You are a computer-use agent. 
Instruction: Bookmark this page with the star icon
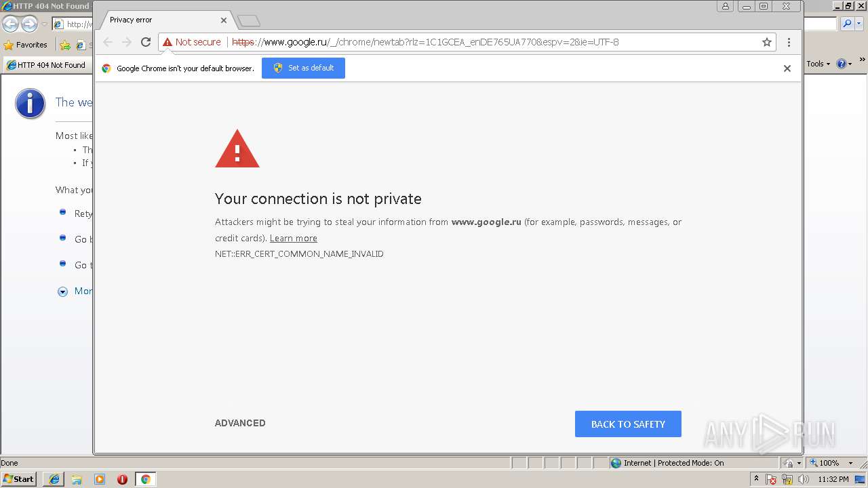767,42
